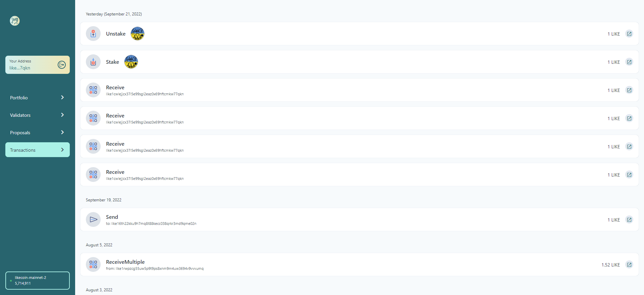
Task: Click the validator avatar beside Unstake
Action: [138, 34]
